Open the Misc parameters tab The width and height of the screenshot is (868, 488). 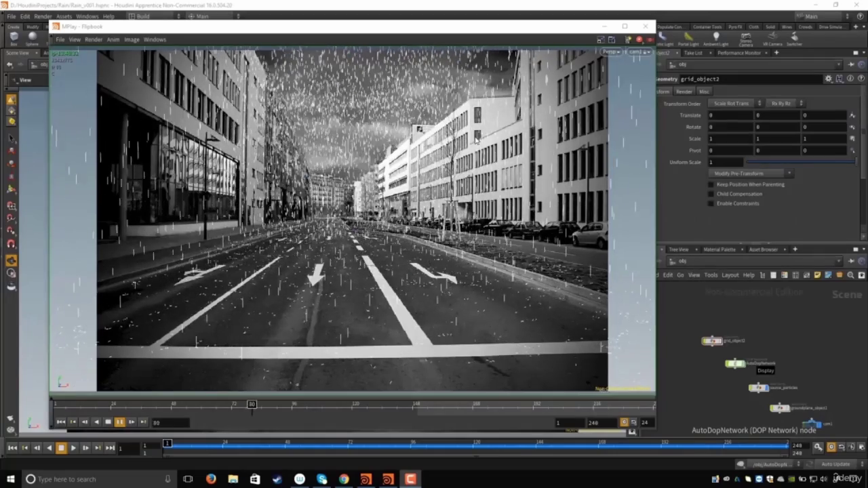click(x=704, y=91)
